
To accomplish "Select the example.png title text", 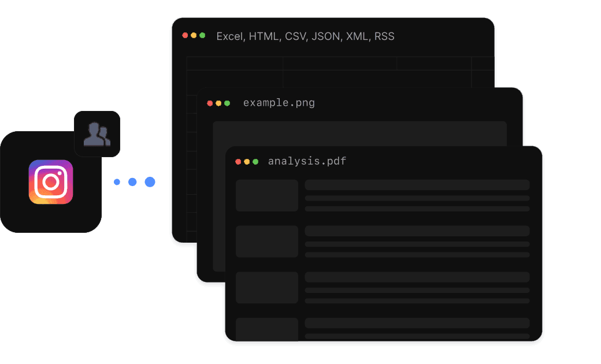I will [x=279, y=103].
